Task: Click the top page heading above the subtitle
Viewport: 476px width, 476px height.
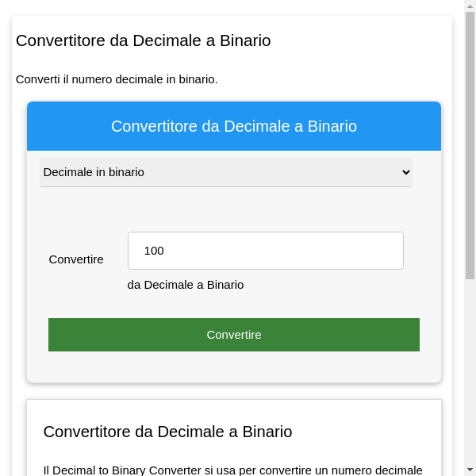Action: tap(143, 40)
